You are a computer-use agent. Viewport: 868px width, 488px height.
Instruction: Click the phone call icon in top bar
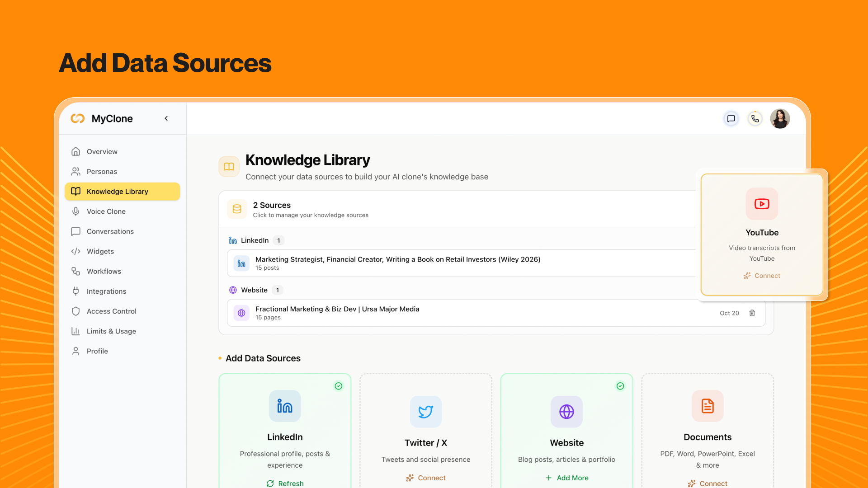pos(755,118)
